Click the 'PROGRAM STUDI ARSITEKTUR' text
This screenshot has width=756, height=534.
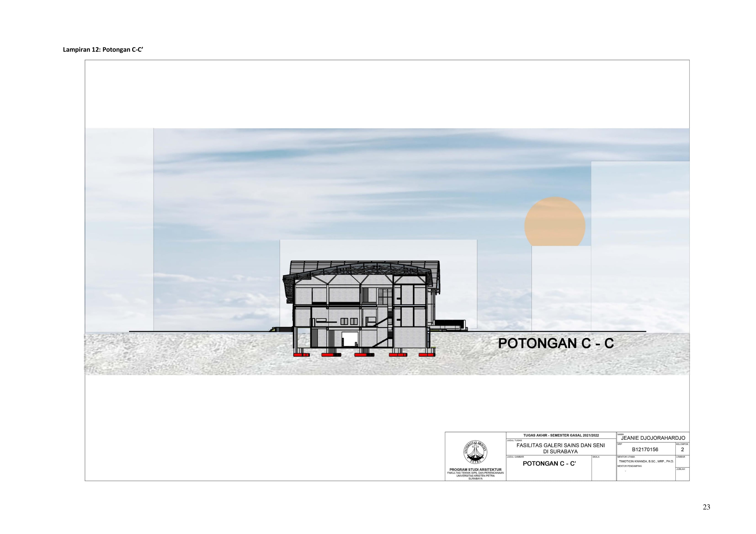pyautogui.click(x=475, y=470)
